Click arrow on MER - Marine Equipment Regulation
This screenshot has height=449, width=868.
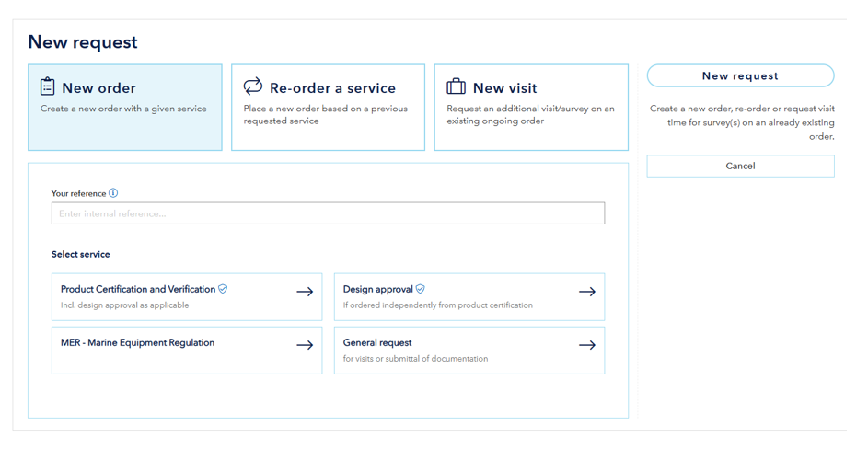[x=305, y=345]
